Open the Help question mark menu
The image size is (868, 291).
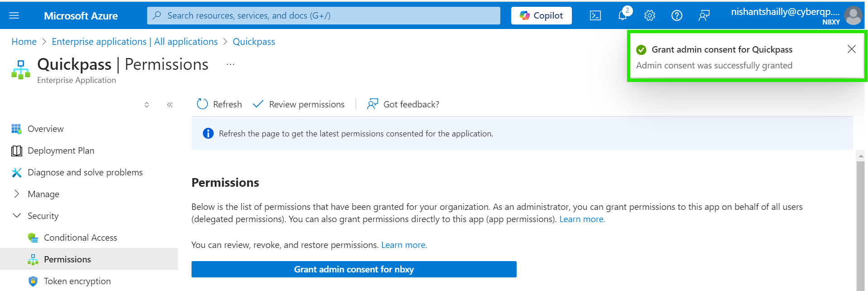[x=677, y=15]
